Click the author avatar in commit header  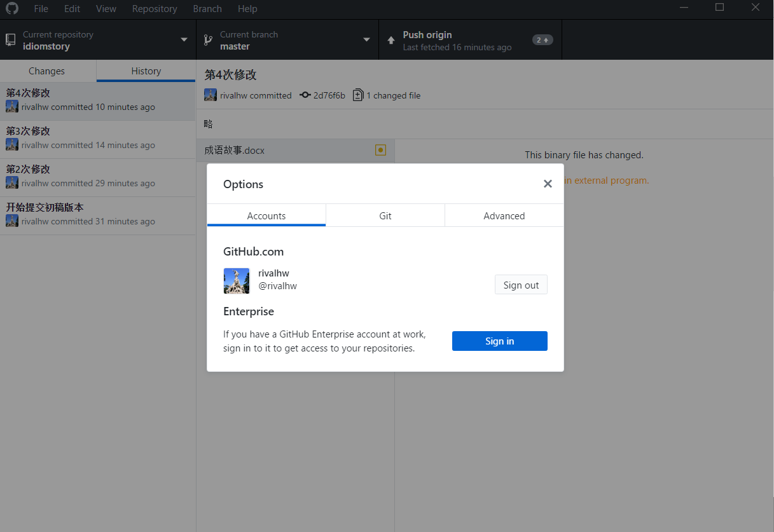point(211,95)
